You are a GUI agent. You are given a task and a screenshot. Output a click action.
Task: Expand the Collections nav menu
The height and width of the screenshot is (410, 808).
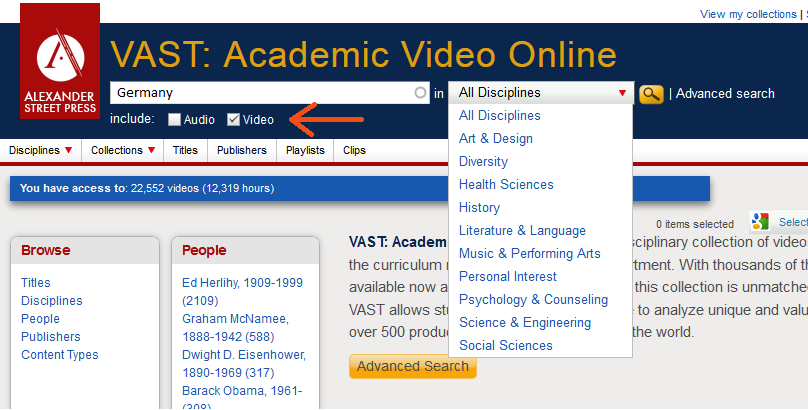point(123,151)
